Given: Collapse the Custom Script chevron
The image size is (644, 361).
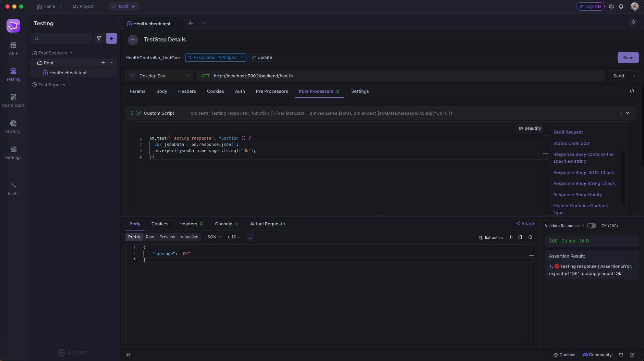Looking at the screenshot, I should pos(628,113).
